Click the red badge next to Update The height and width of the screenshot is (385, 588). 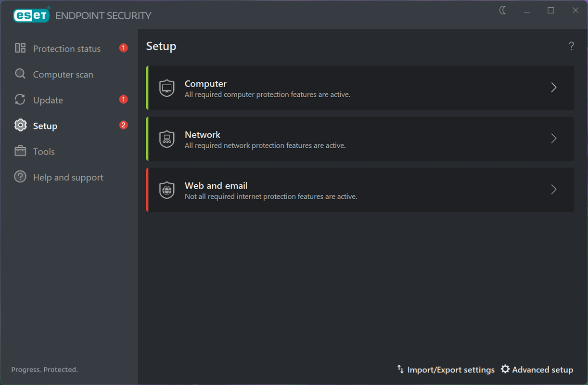pos(124,100)
